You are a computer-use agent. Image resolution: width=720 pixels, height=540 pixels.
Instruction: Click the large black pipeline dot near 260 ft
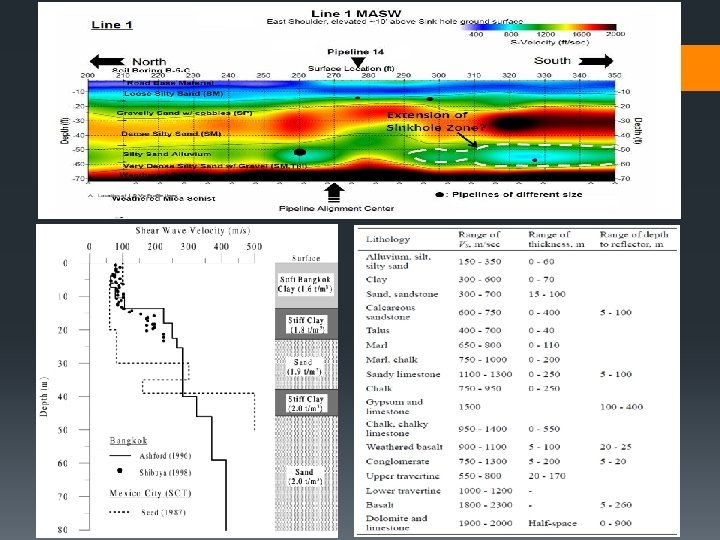[299, 152]
